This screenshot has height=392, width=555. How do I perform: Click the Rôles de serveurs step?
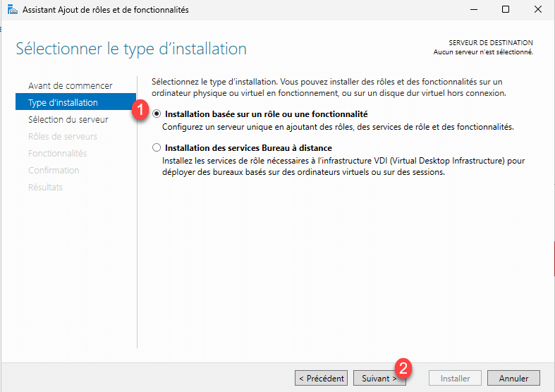point(63,137)
